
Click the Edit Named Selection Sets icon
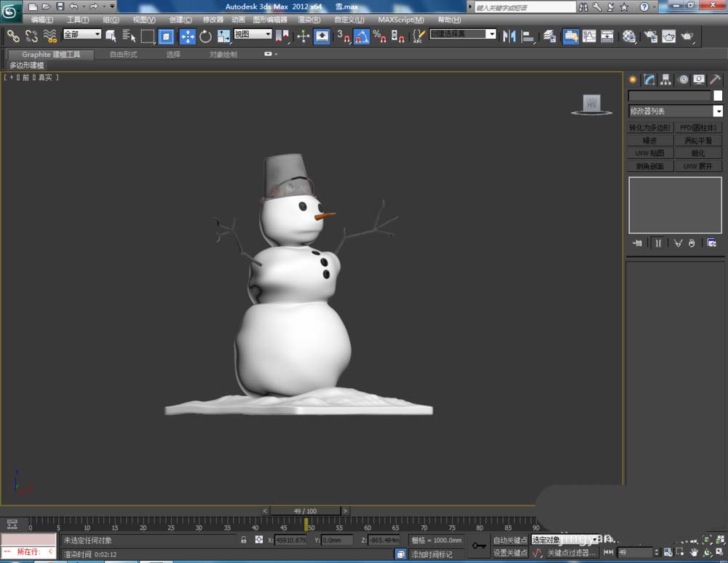[419, 36]
